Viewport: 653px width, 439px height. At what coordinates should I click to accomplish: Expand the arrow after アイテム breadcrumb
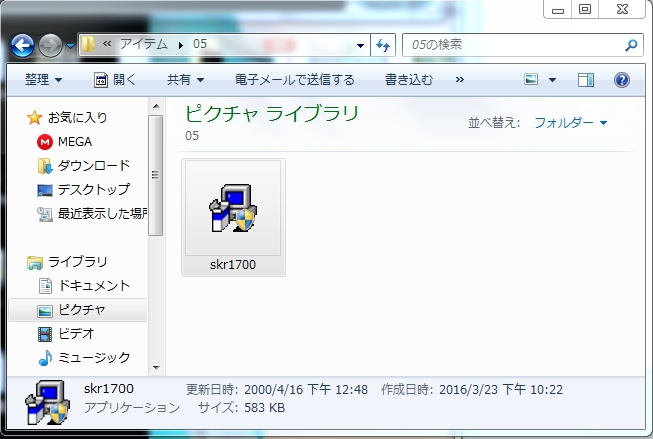(181, 45)
